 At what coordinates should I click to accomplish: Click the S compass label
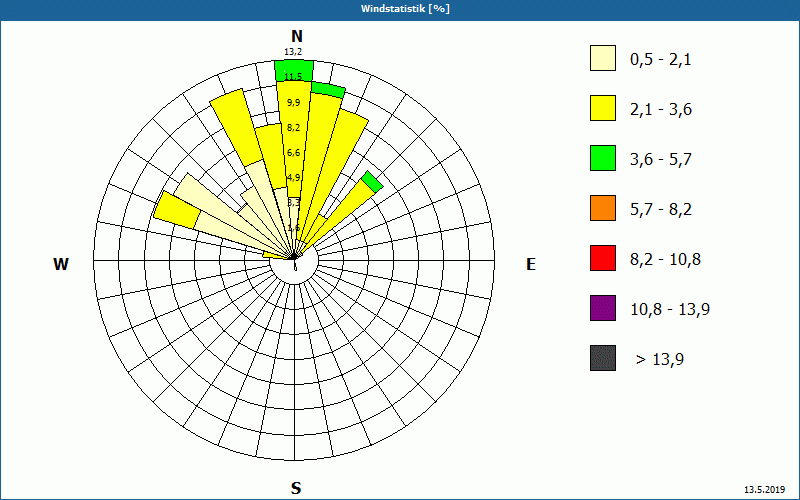(x=296, y=488)
